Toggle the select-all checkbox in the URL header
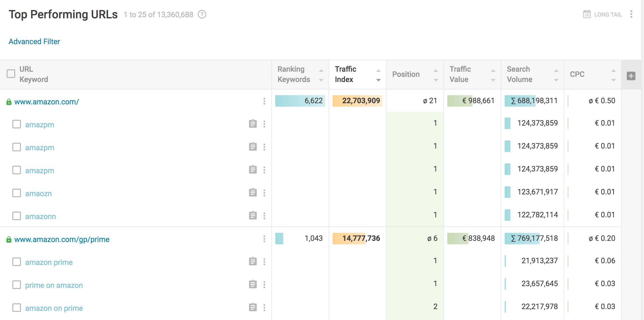The width and height of the screenshot is (644, 320). click(11, 74)
